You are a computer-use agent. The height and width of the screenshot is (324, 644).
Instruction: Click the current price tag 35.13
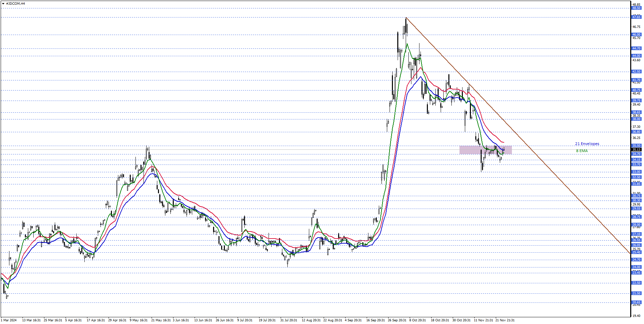[636, 150]
